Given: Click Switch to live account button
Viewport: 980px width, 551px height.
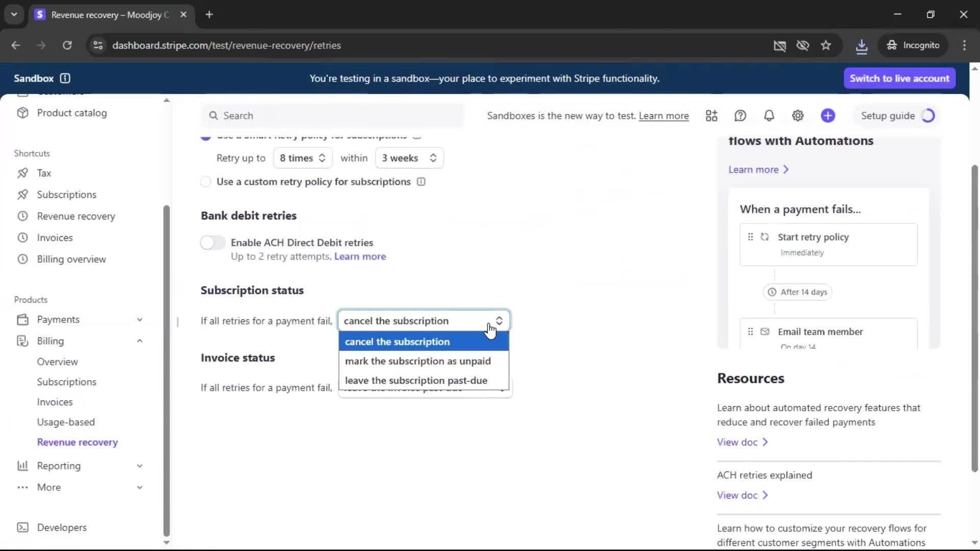Looking at the screenshot, I should (x=899, y=78).
